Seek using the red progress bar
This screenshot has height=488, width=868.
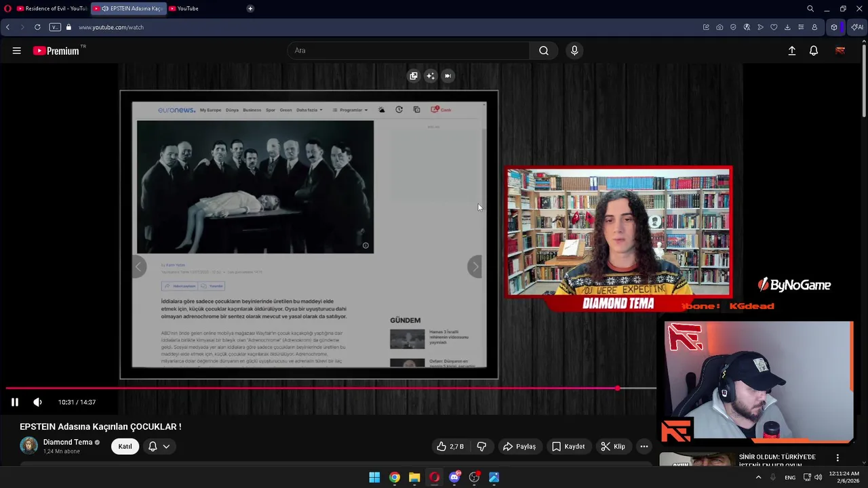coord(331,388)
